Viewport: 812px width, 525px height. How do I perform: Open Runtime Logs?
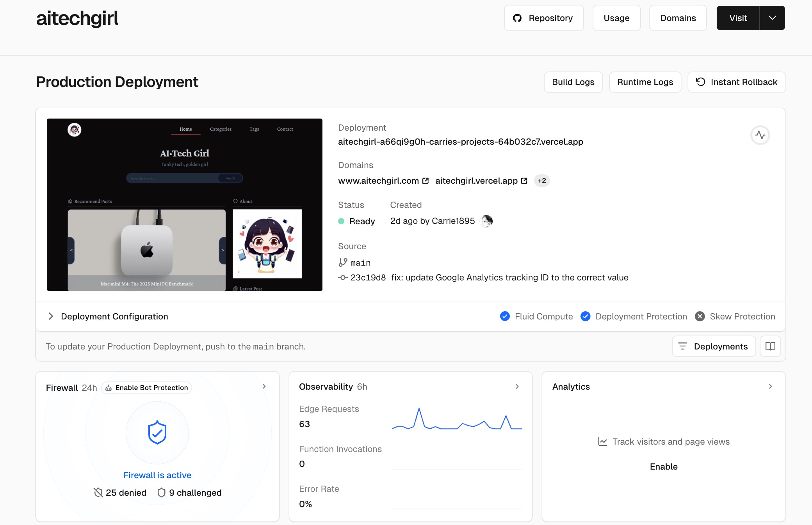(x=645, y=82)
